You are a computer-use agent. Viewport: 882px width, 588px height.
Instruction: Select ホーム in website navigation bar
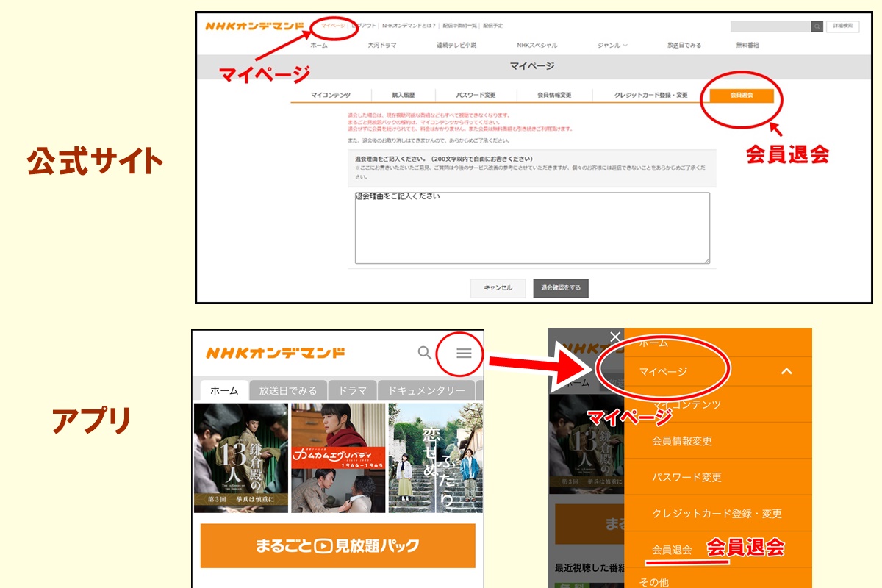[319, 46]
